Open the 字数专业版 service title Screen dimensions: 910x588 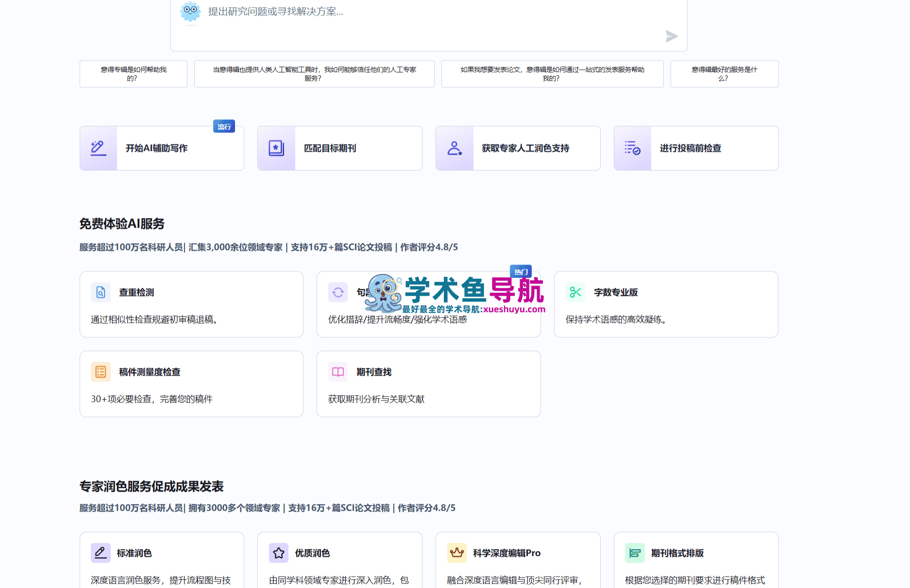tap(616, 292)
